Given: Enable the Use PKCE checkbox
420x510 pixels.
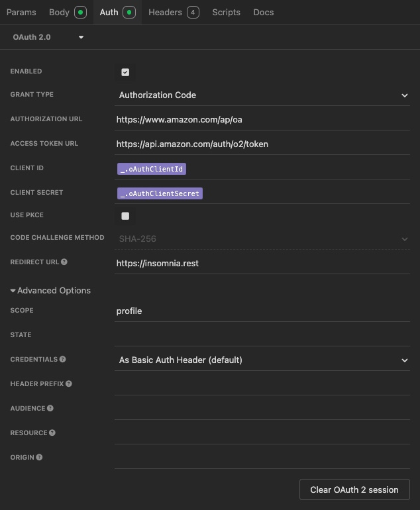Looking at the screenshot, I should tap(125, 216).
